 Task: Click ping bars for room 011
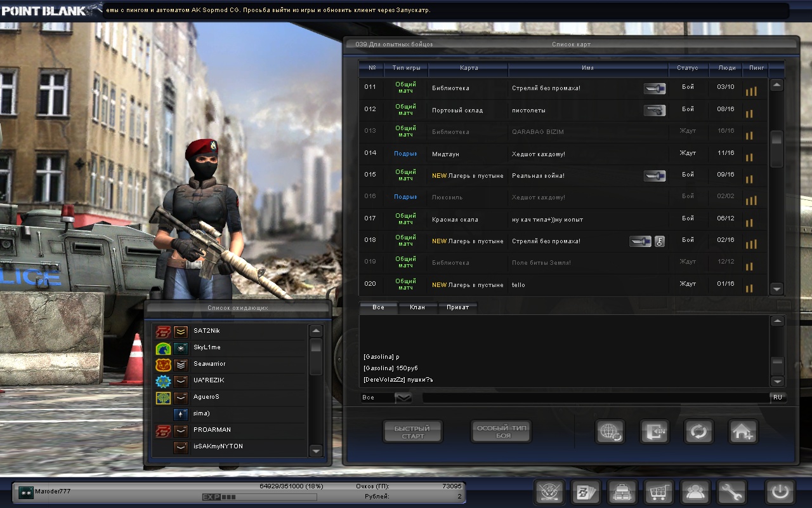tap(751, 91)
